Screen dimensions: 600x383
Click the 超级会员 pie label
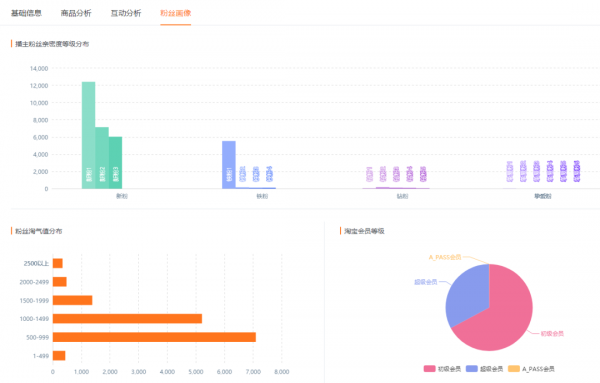426,282
